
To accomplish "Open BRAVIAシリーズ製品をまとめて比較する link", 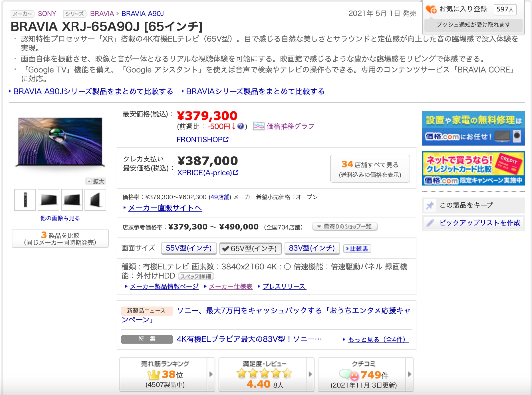I will click(256, 91).
